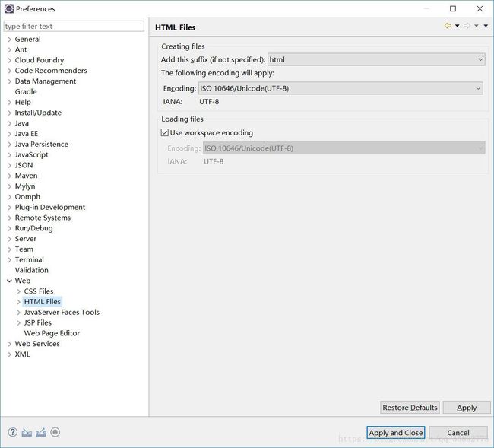Screen dimensions: 494x448
Task: Collapse the Web tree node
Action: [x=9, y=281]
